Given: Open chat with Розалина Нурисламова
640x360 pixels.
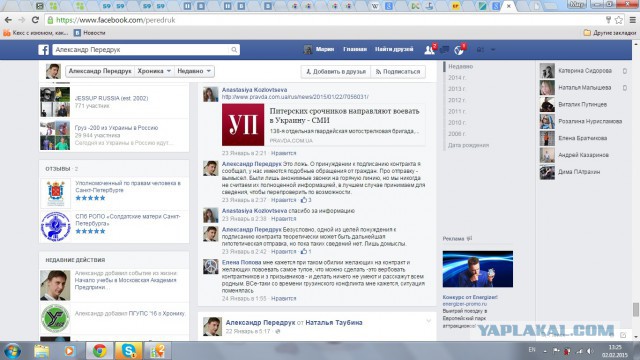Looking at the screenshot, I should point(584,121).
